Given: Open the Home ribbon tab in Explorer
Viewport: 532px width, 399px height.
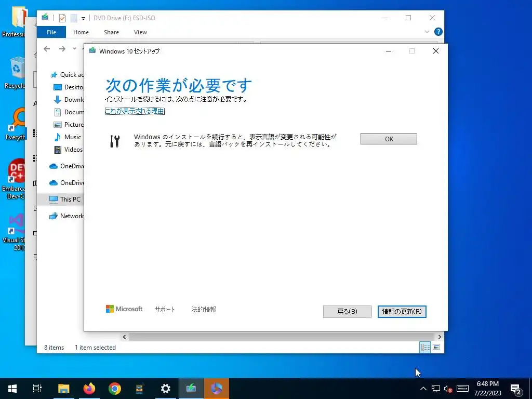Looking at the screenshot, I should [x=81, y=32].
